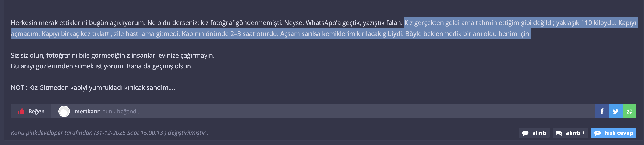Share the post on Twitter
The image size is (644, 145).
616,111
